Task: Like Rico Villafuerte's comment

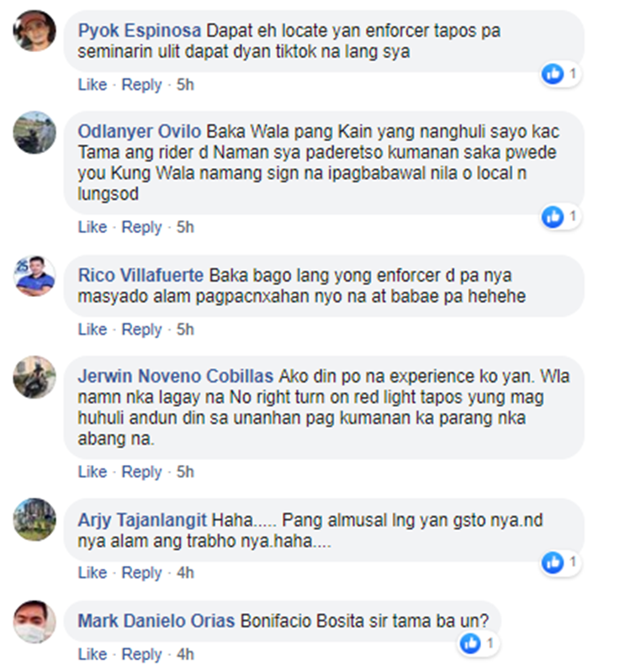Action: point(93,329)
